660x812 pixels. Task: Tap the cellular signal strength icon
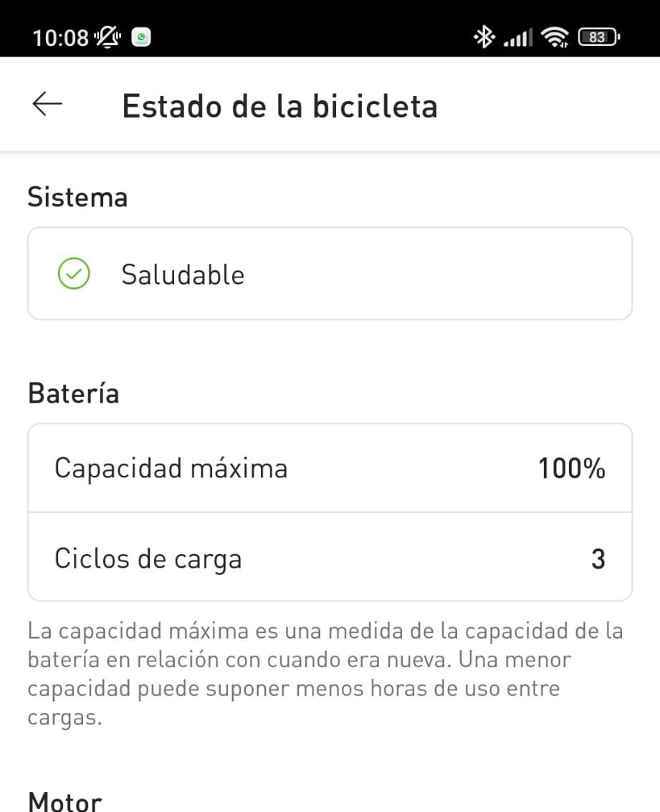[x=518, y=37]
